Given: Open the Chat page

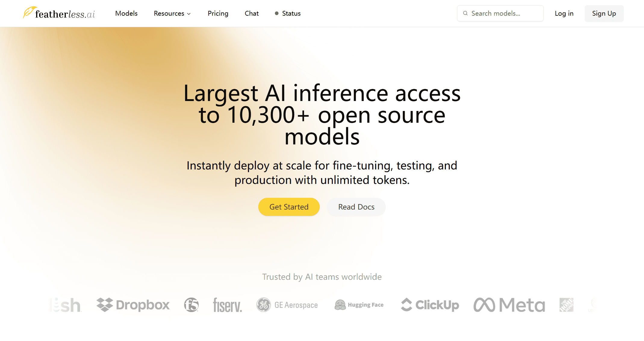Looking at the screenshot, I should coord(251,13).
